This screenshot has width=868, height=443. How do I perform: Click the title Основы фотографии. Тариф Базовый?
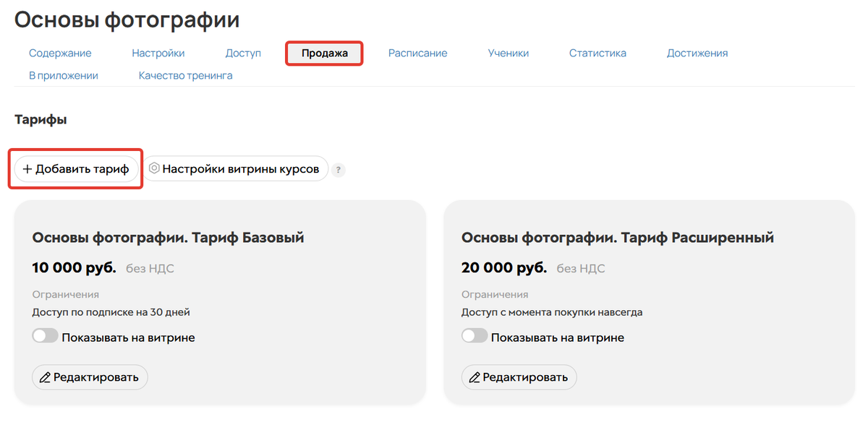click(168, 238)
